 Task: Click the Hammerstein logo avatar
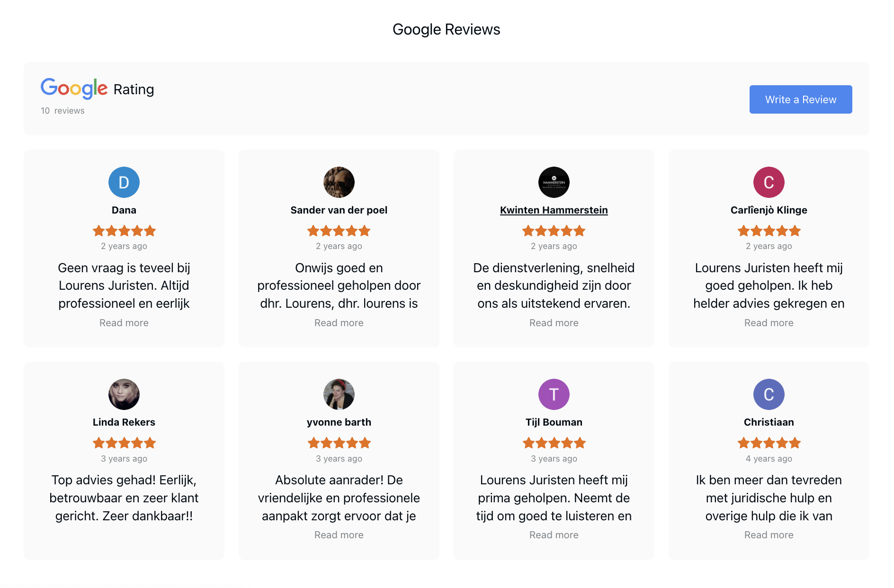(554, 182)
